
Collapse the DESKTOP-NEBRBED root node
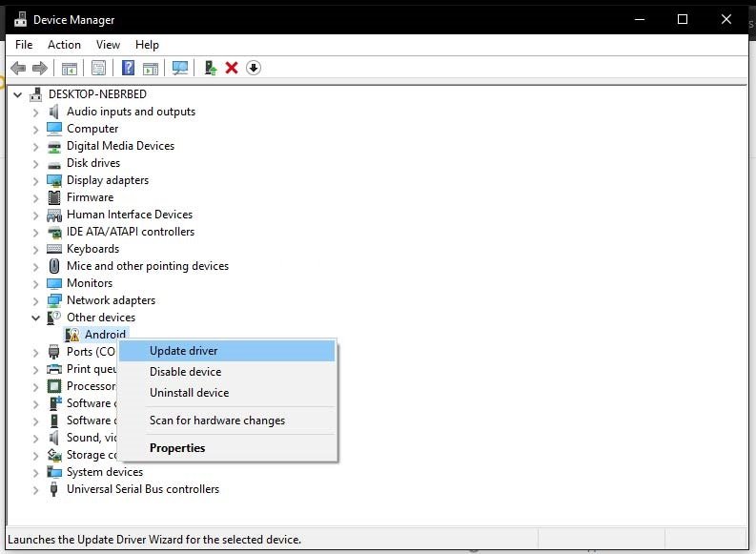[18, 94]
